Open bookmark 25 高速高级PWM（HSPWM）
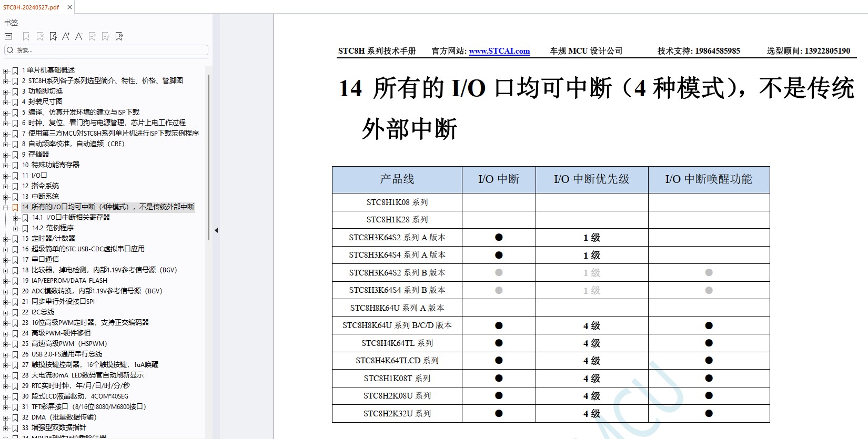The image size is (868, 439). coord(64,343)
